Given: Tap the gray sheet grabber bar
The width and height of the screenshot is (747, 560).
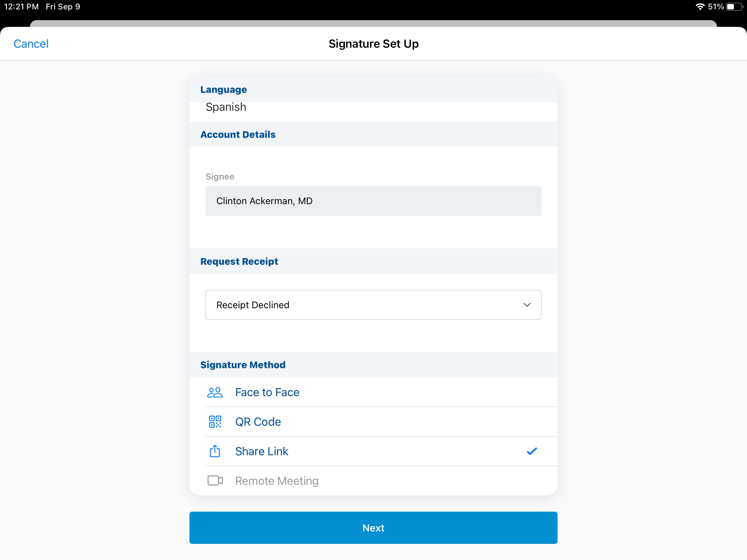Looking at the screenshot, I should pos(373,23).
